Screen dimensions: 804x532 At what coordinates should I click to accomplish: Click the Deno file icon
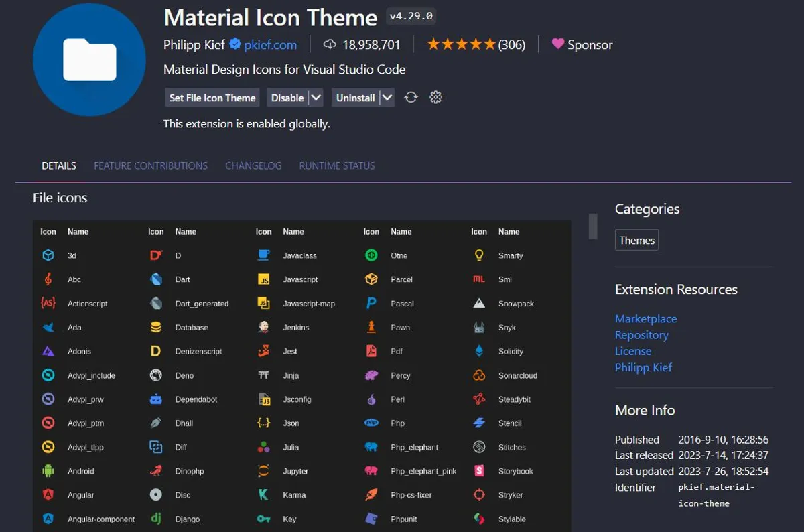click(x=156, y=375)
